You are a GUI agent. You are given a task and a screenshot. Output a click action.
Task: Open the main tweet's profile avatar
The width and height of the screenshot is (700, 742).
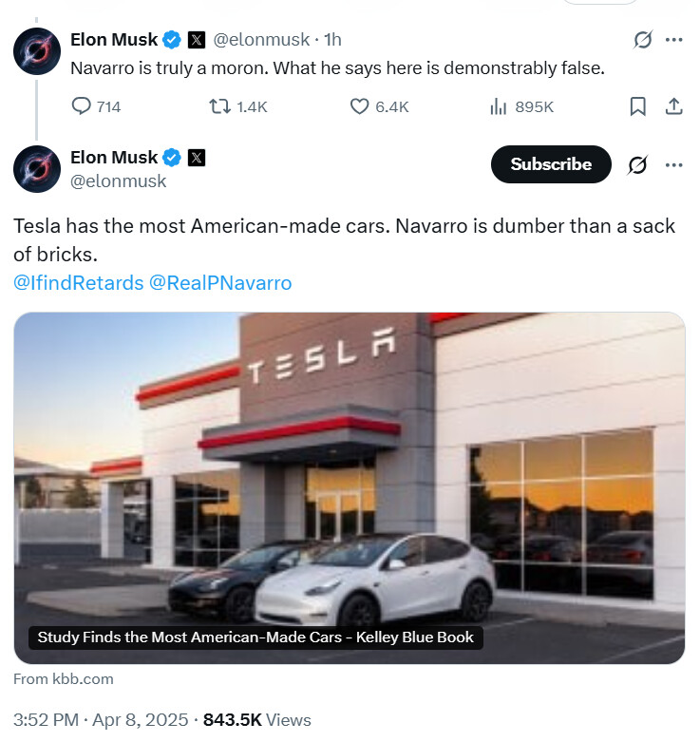pyautogui.click(x=37, y=169)
